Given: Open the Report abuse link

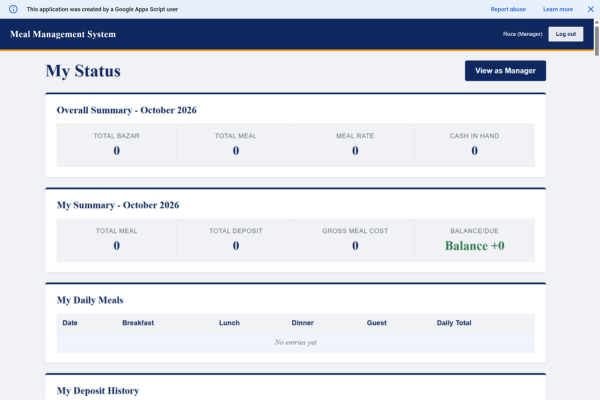Looking at the screenshot, I should point(508,9).
